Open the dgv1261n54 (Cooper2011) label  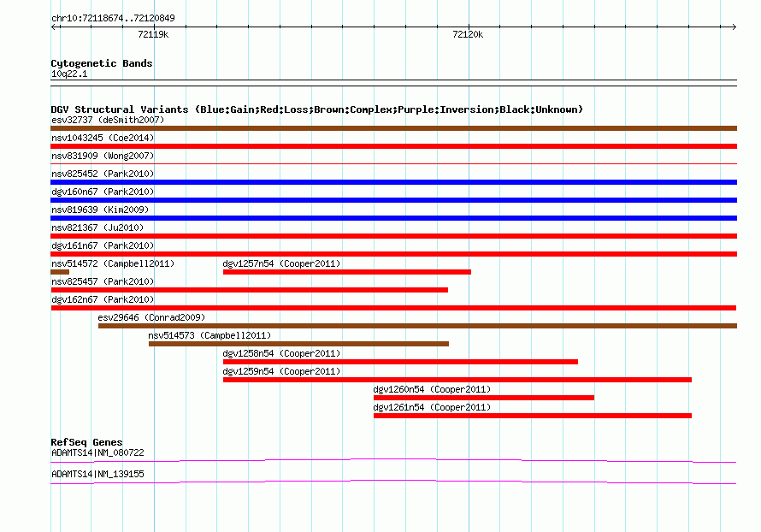pos(432,407)
